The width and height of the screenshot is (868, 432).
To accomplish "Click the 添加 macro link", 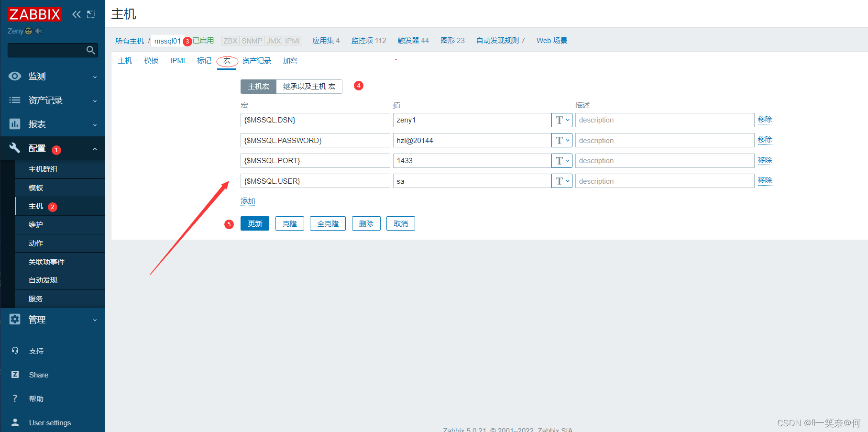I will [x=248, y=201].
